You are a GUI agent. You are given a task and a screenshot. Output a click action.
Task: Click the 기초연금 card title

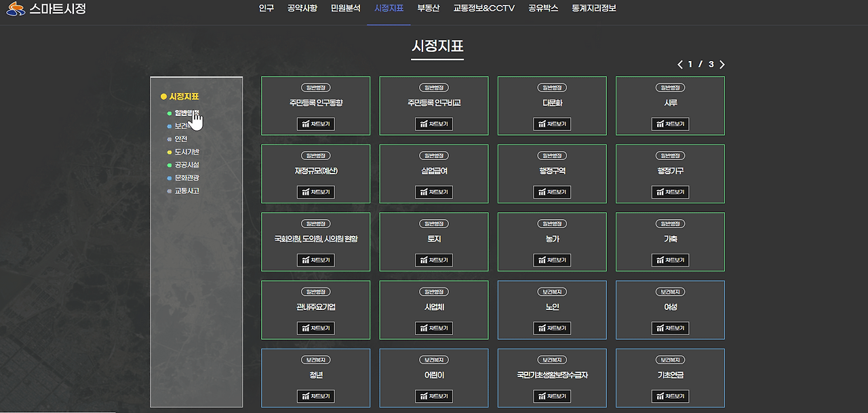click(x=670, y=375)
